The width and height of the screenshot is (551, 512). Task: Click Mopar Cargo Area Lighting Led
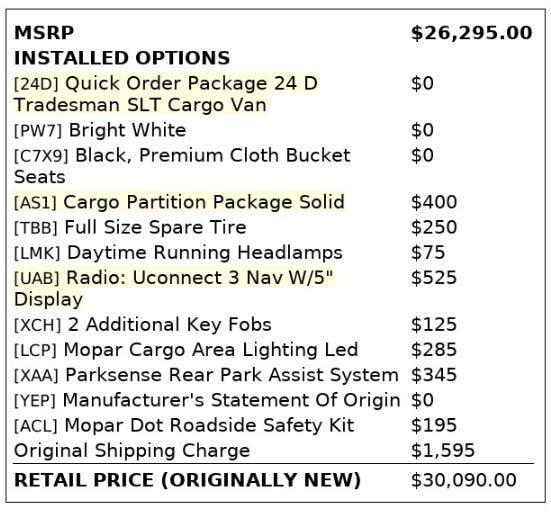click(186, 350)
